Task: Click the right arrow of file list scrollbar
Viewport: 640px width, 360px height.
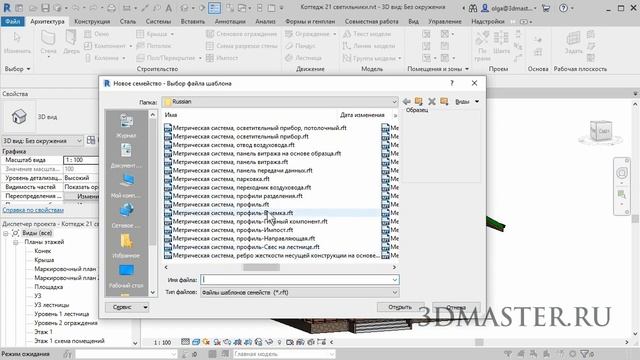Action: click(394, 267)
